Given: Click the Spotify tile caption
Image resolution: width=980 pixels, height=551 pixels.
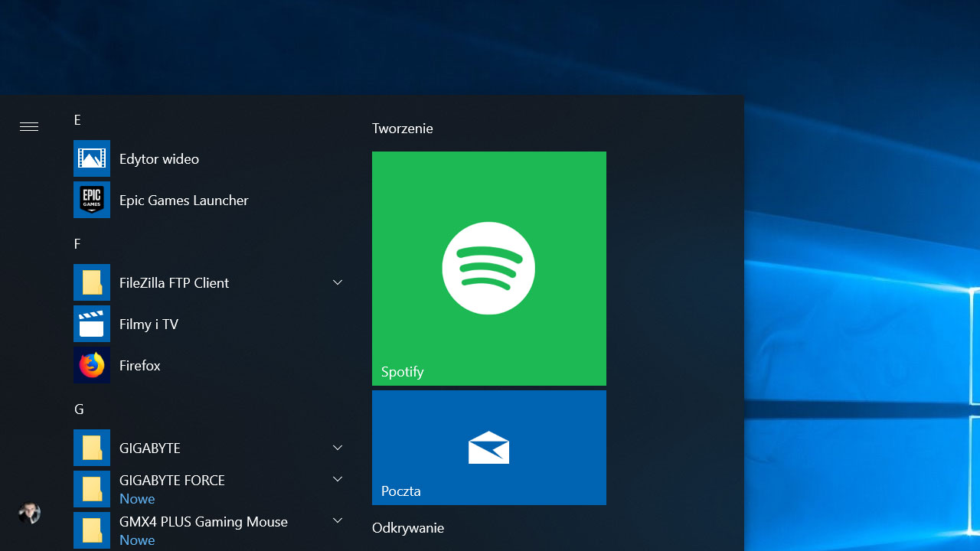Looking at the screenshot, I should 403,371.
